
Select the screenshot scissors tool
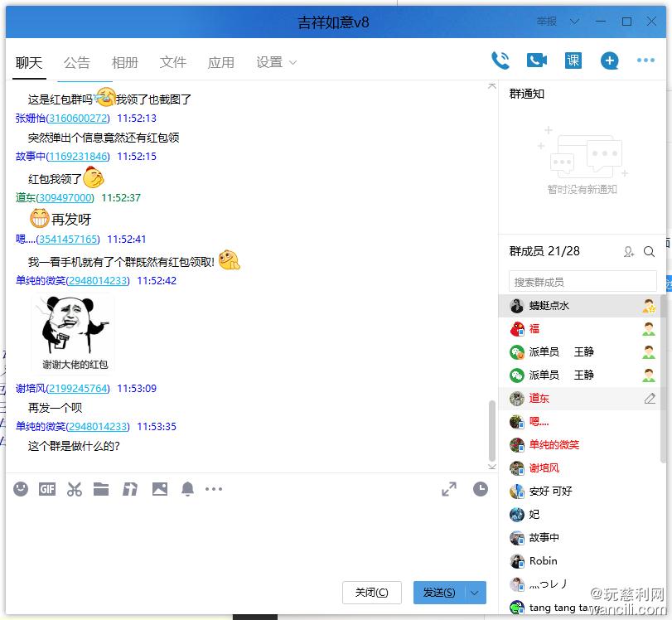tap(74, 489)
